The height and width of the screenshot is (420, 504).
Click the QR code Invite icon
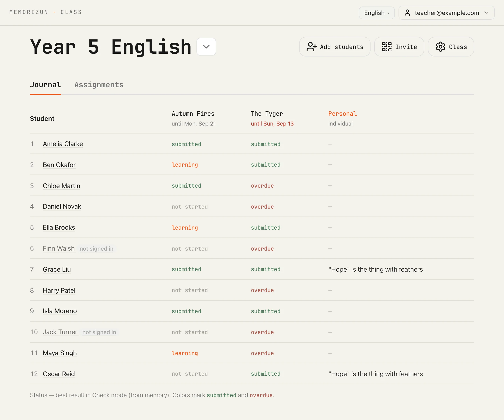pyautogui.click(x=387, y=47)
